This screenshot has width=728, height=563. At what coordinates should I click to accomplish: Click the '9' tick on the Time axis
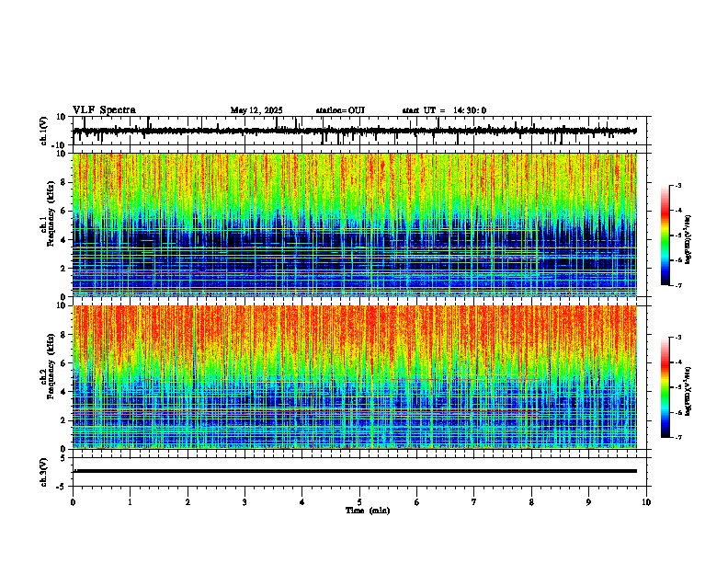click(x=588, y=502)
